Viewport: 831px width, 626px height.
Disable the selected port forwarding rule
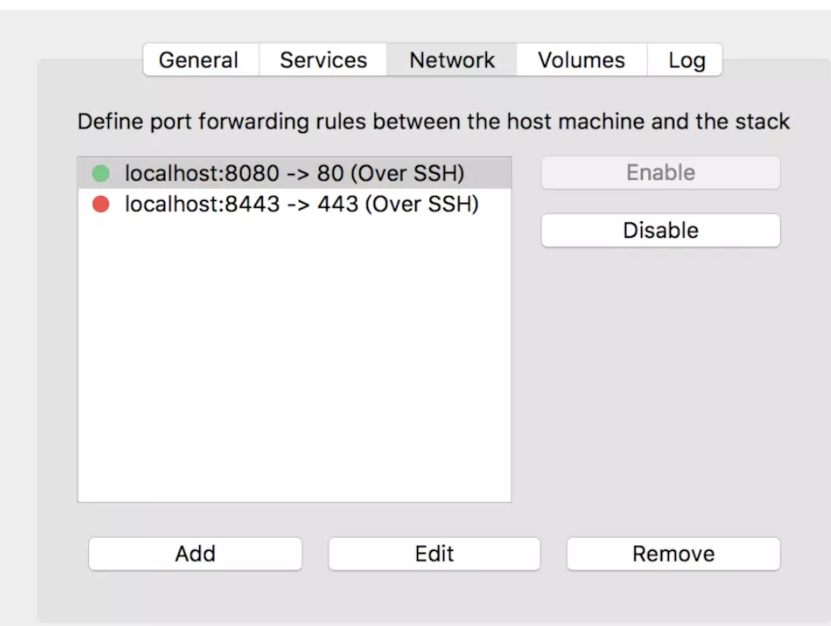point(660,231)
